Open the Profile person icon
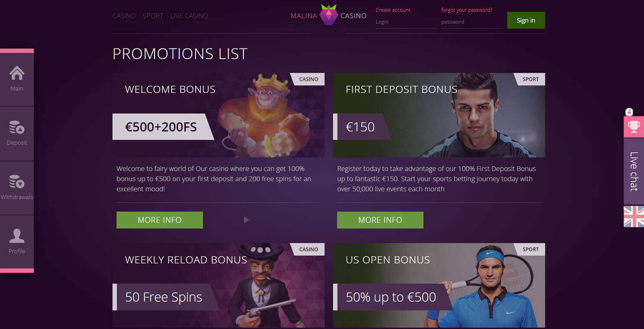This screenshot has height=329, width=644. (17, 236)
